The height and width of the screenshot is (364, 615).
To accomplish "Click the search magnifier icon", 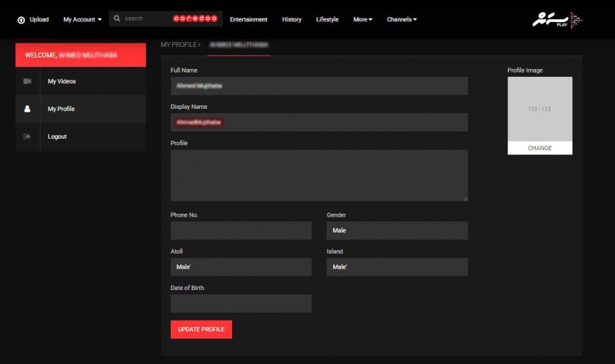I will (117, 18).
